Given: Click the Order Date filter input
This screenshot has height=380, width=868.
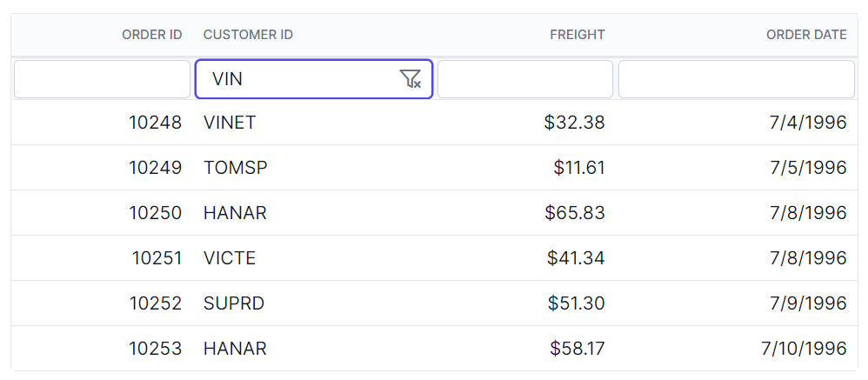Looking at the screenshot, I should click(x=736, y=79).
